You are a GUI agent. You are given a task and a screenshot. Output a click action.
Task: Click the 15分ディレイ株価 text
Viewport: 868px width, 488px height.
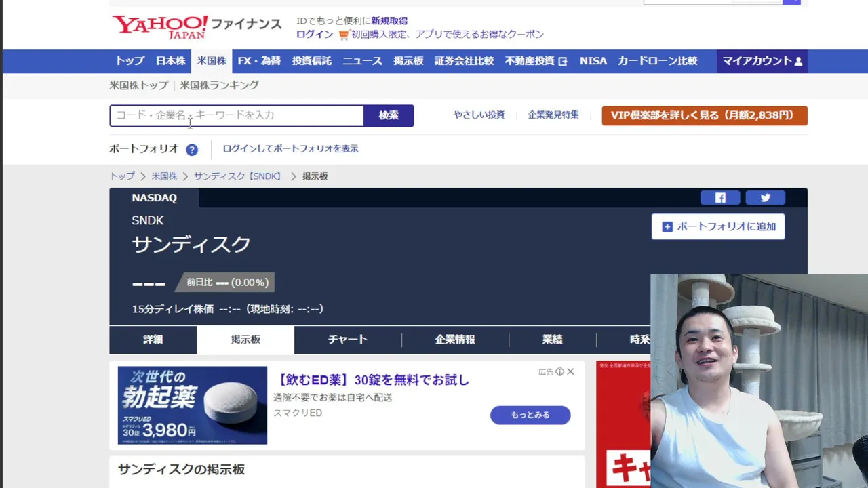(x=173, y=309)
